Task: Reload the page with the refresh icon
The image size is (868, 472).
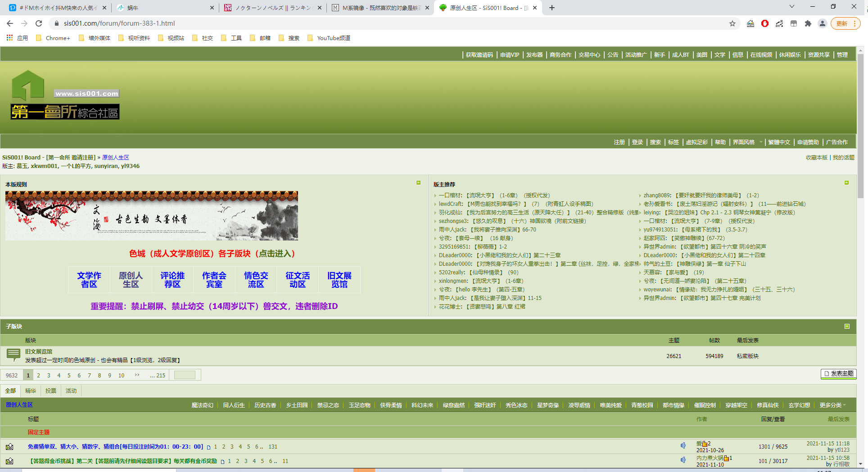Action: coord(39,23)
